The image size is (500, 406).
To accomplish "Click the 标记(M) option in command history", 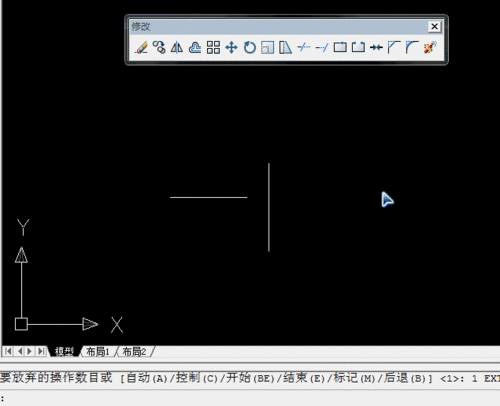I will [x=354, y=378].
